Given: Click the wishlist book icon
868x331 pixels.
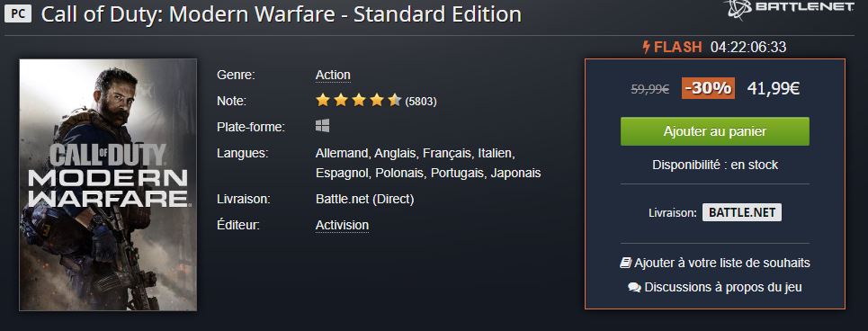Looking at the screenshot, I should 625,263.
